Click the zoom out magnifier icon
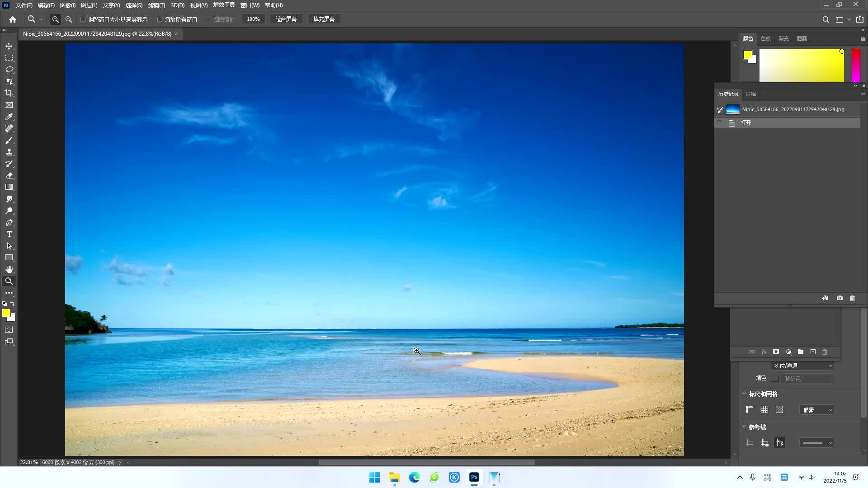The height and width of the screenshot is (488, 868). point(69,19)
